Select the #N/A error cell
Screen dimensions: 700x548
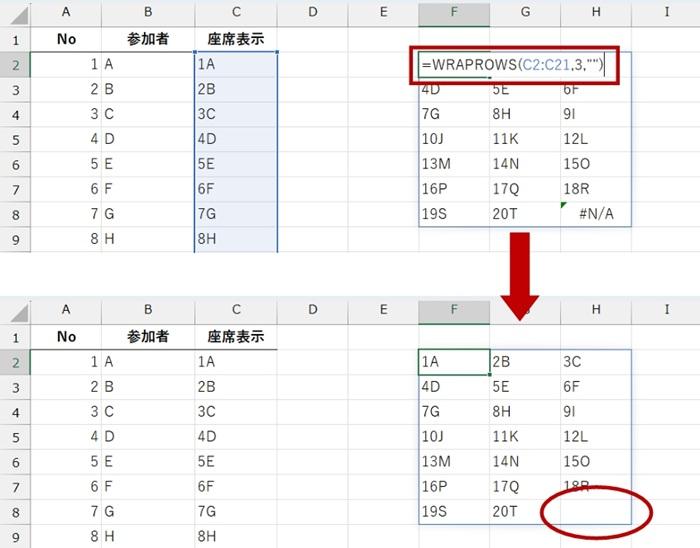[595, 214]
